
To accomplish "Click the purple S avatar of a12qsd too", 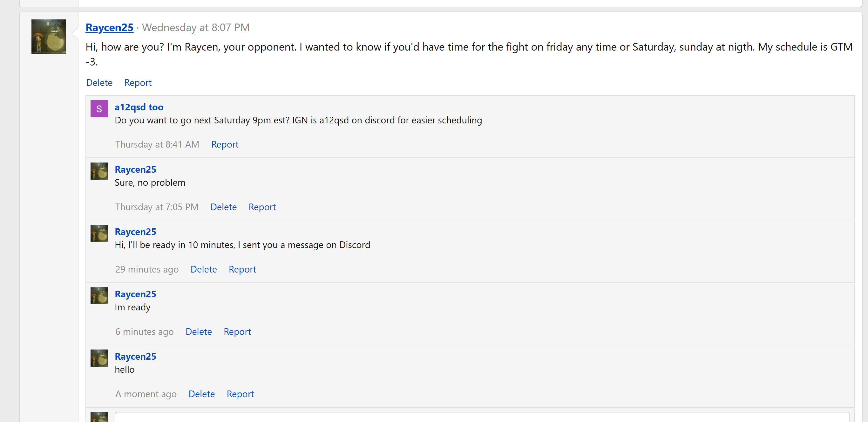I will click(x=99, y=109).
